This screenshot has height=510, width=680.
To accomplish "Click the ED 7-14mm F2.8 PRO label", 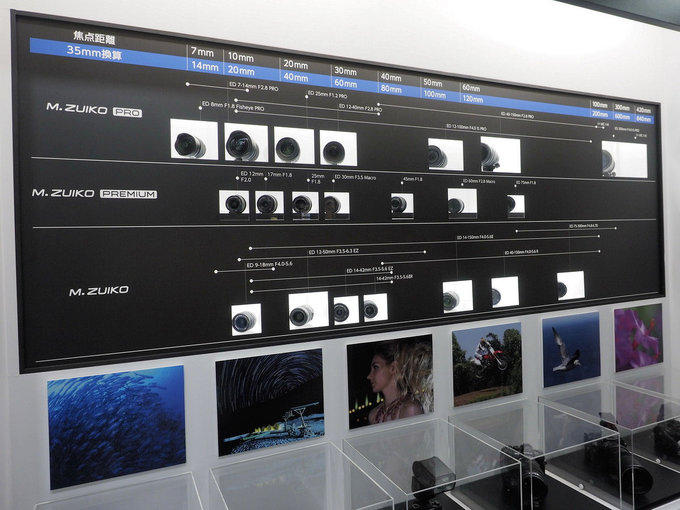I will (254, 86).
